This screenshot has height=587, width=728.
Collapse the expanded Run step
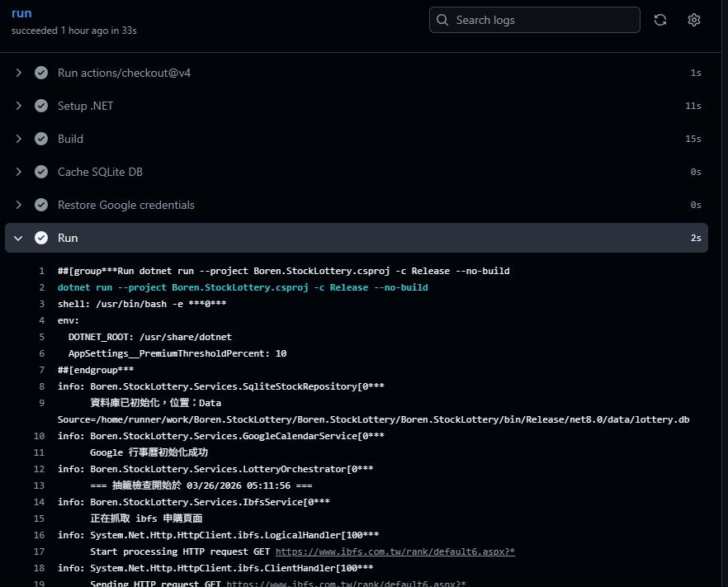pyautogui.click(x=18, y=238)
